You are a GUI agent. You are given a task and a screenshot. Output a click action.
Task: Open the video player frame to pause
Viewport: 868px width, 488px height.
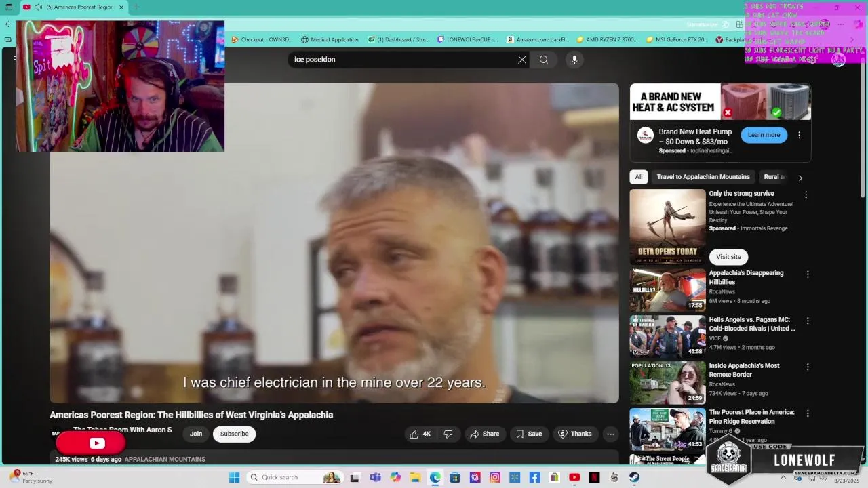tap(334, 243)
